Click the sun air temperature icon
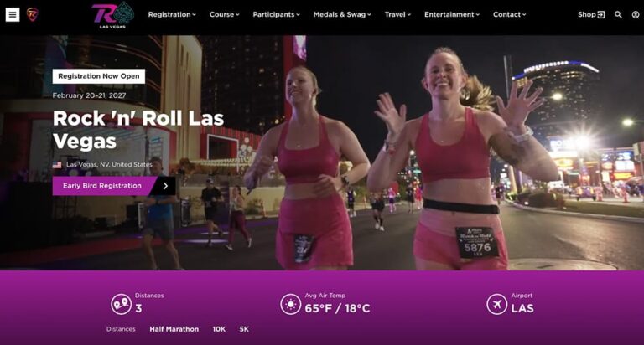 pos(291,305)
